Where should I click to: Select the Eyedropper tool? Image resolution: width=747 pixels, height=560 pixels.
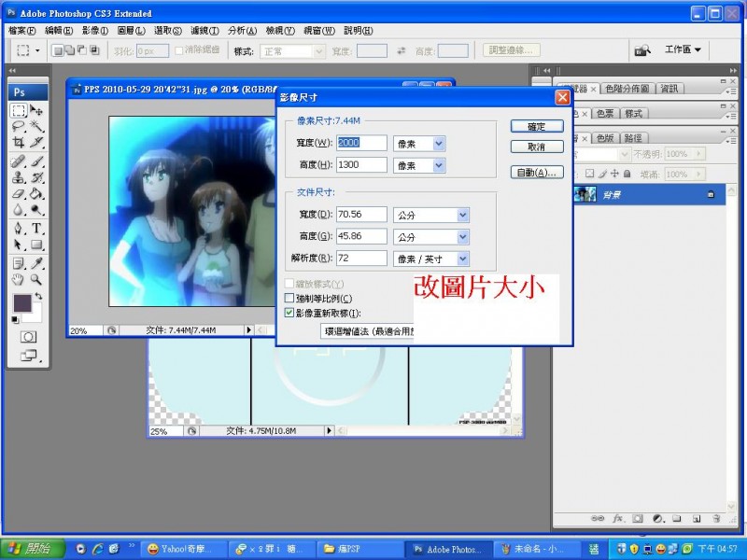tap(36, 263)
